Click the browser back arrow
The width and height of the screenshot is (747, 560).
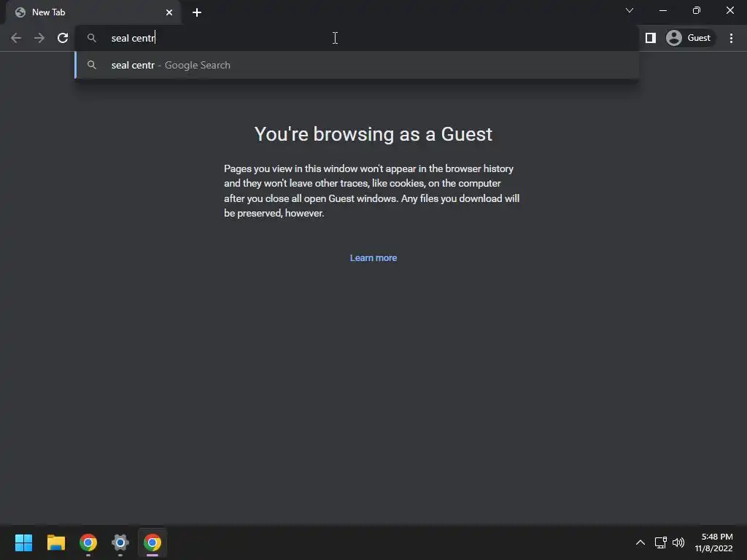(x=16, y=38)
